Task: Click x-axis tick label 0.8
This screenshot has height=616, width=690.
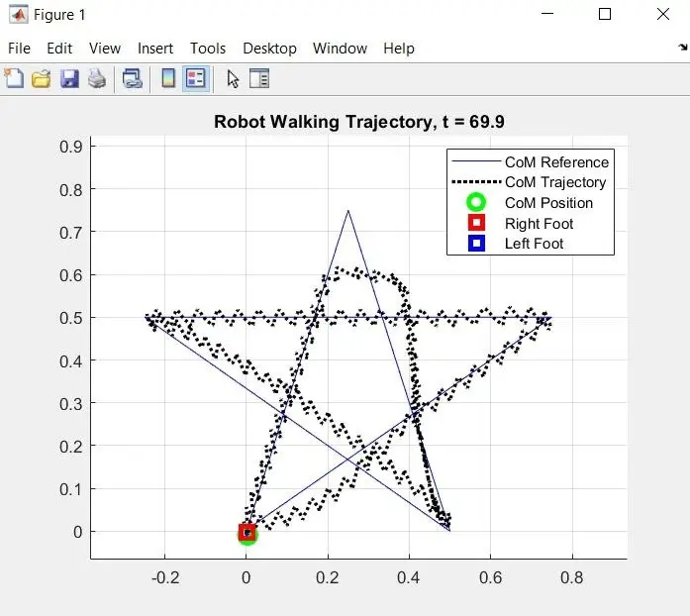Action: click(571, 577)
